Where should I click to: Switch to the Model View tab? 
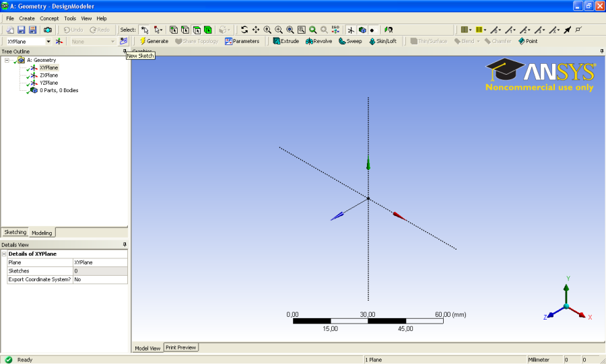coord(147,348)
